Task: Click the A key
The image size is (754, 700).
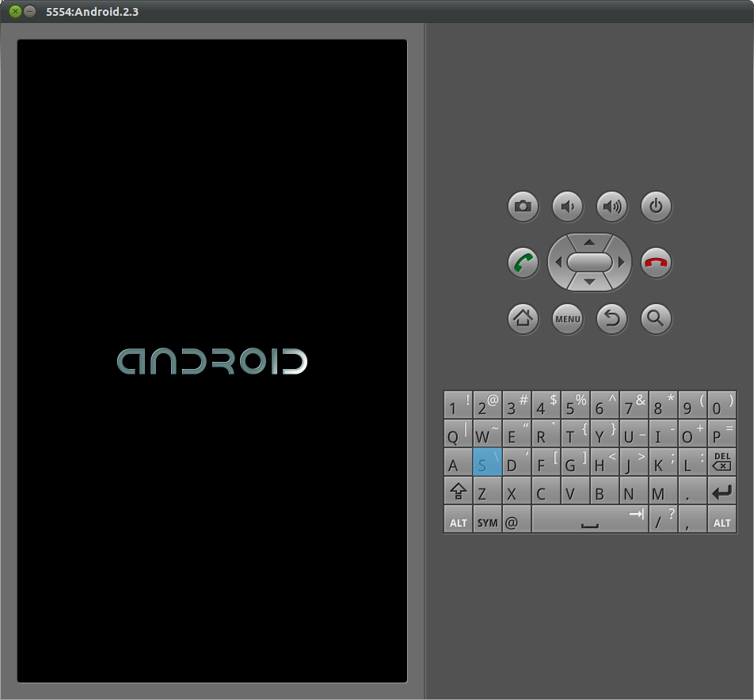Action: pyautogui.click(x=458, y=462)
